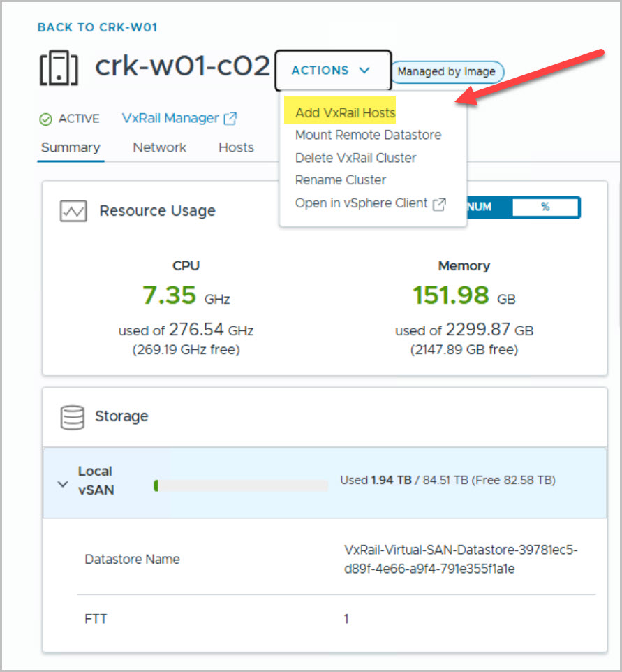Select Delete VxRail Cluster menu entry
This screenshot has width=622, height=672.
click(355, 158)
